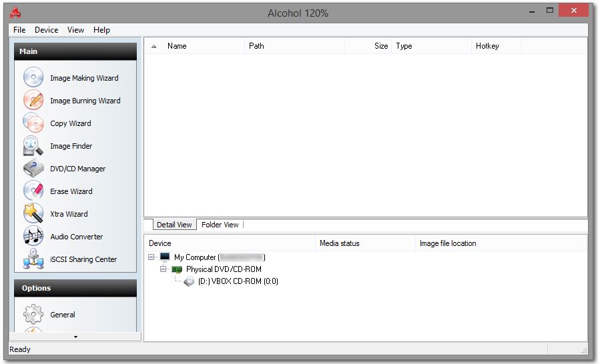Screen dimensions: 598x364
Task: Start the Copy Wizard link
Action: click(71, 123)
